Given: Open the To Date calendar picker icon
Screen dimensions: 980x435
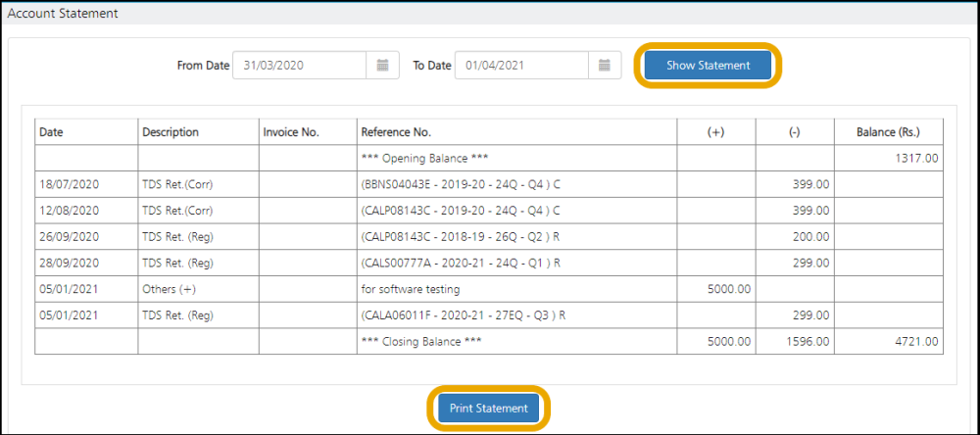Looking at the screenshot, I should pos(605,65).
